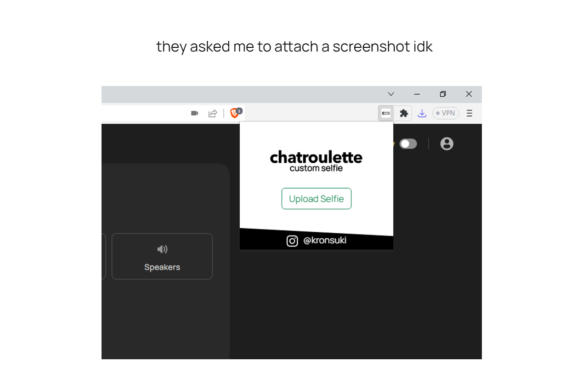Viewport: 588px width, 368px height.
Task: Open the tab search chevron dropdown
Action: [390, 94]
